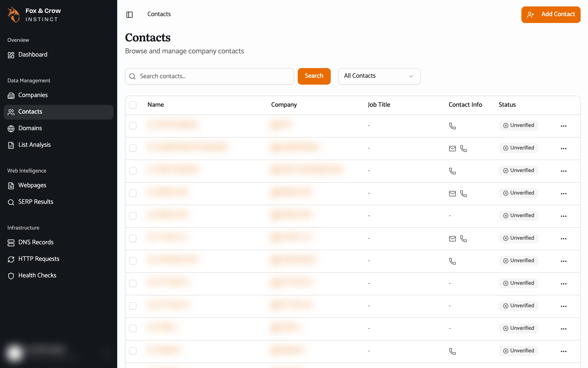The image size is (588, 368).
Task: Select the tenth contact row checkbox
Action: [x=133, y=328]
